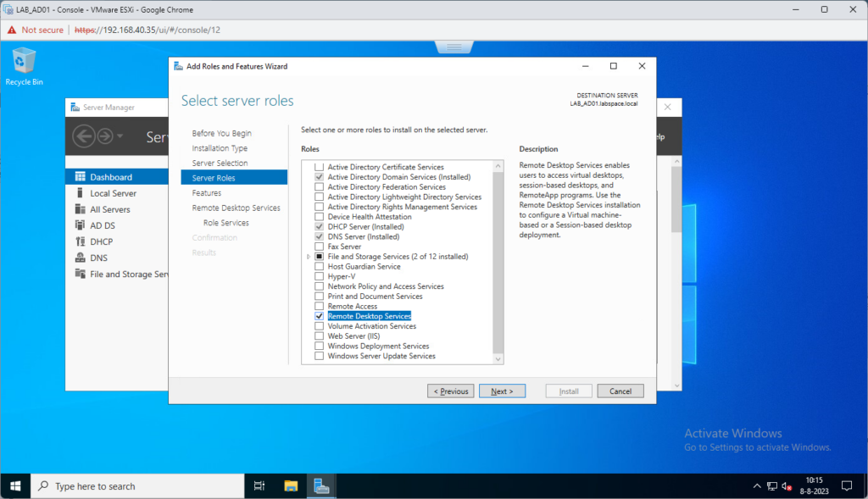Click the Next button
This screenshot has height=499, width=868.
(502, 391)
